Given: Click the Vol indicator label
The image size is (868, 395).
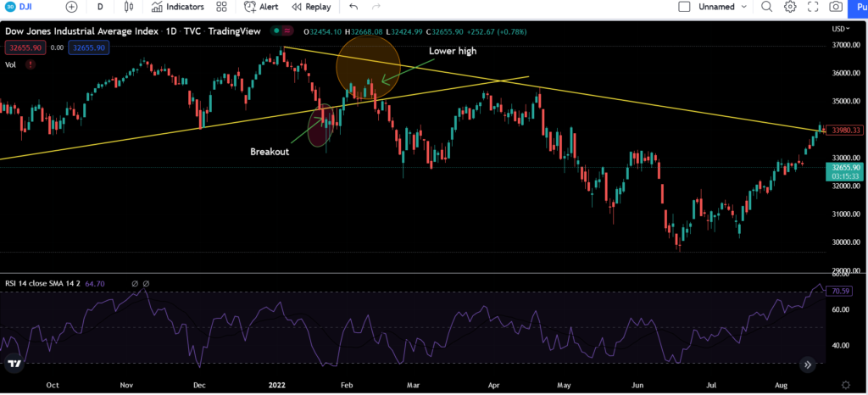Looking at the screenshot, I should click(x=10, y=64).
